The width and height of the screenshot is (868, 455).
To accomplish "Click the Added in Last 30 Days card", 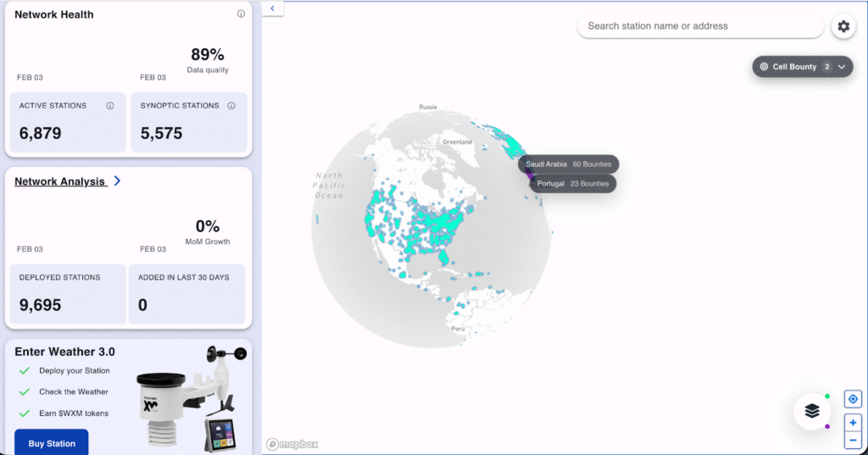I will coord(186,293).
